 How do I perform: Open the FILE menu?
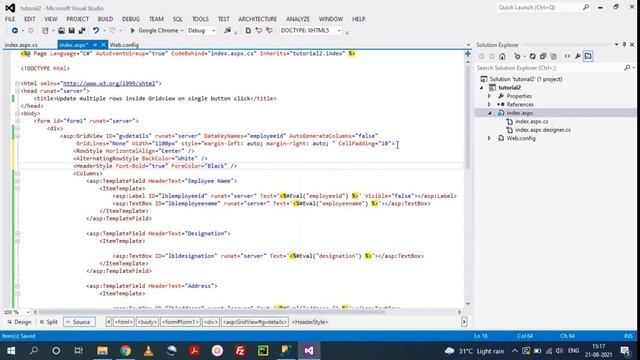click(10, 19)
